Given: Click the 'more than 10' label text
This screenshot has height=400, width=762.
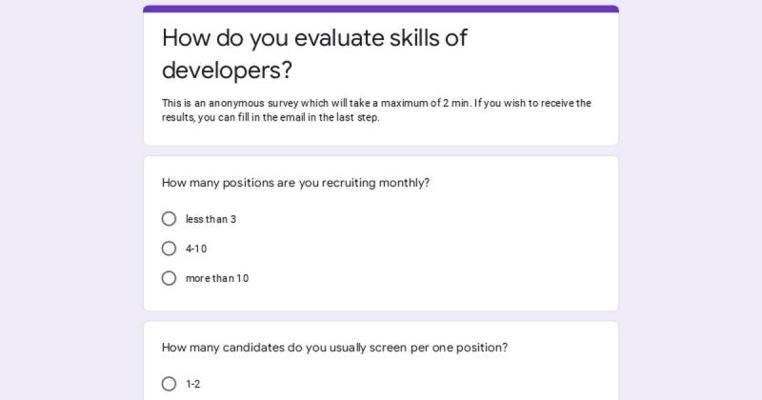Looking at the screenshot, I should pos(217,278).
